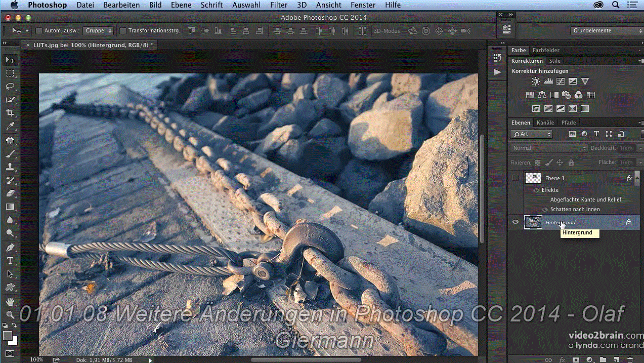The height and width of the screenshot is (363, 644).
Task: Toggle Schatten nach innen effect eye
Action: (545, 209)
